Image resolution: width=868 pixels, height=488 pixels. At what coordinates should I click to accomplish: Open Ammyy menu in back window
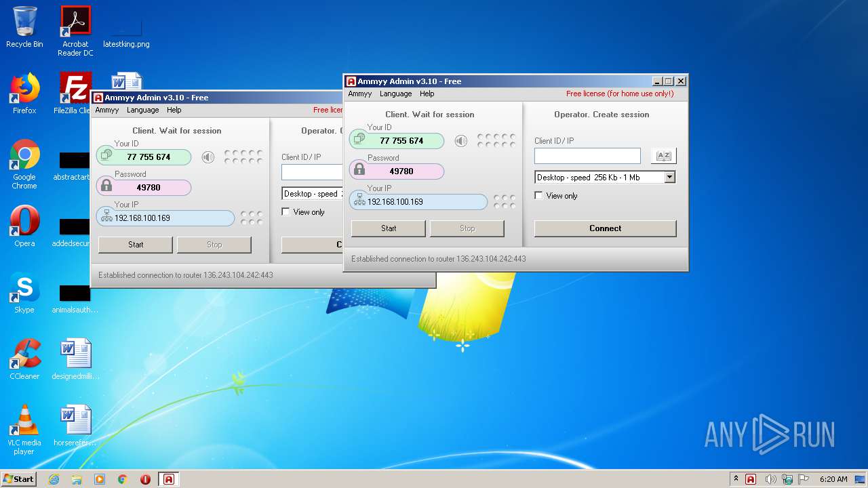point(106,110)
